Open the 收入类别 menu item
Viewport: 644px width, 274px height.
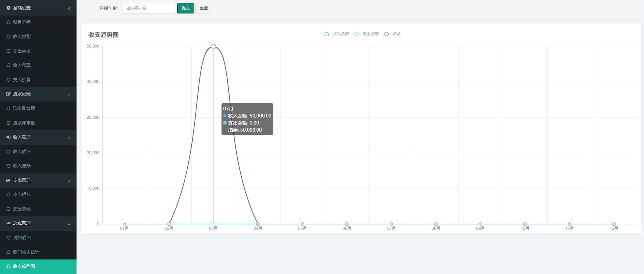pos(38,37)
